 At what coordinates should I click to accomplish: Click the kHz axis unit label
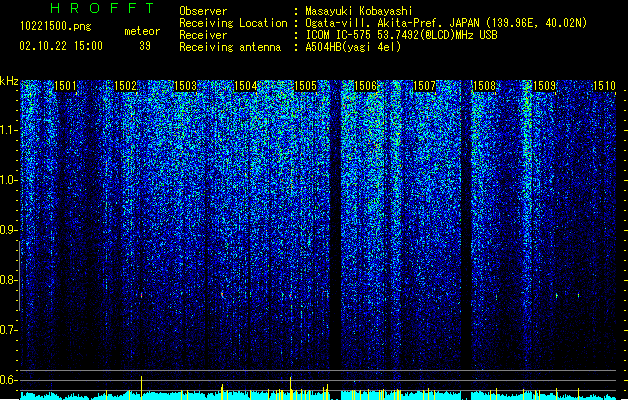[x=9, y=81]
